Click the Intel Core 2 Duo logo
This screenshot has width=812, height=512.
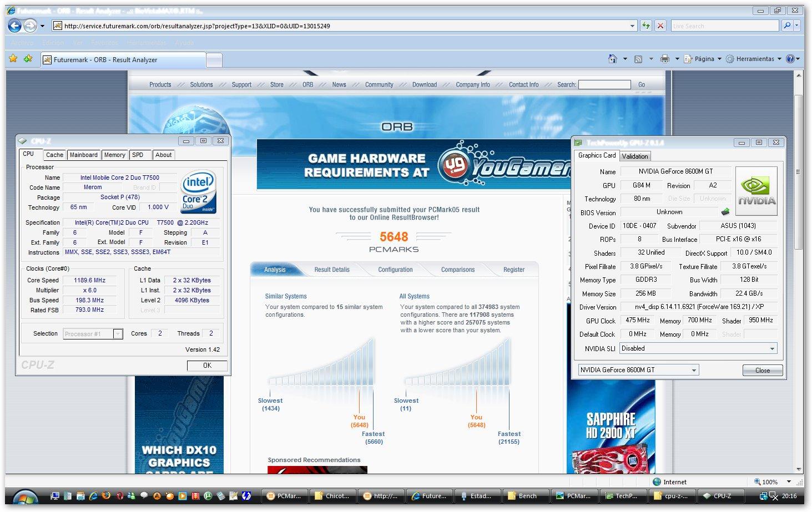198,192
